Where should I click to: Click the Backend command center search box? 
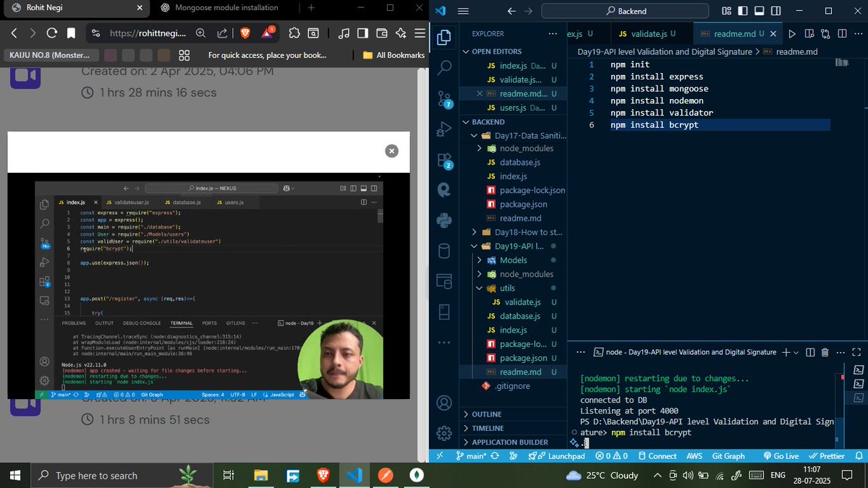[x=626, y=11]
